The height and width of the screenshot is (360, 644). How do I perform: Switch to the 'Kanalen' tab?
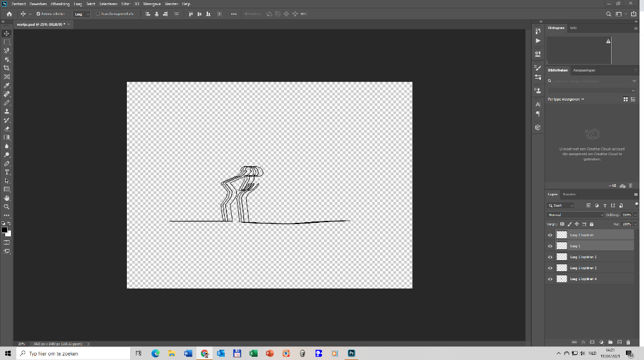569,194
